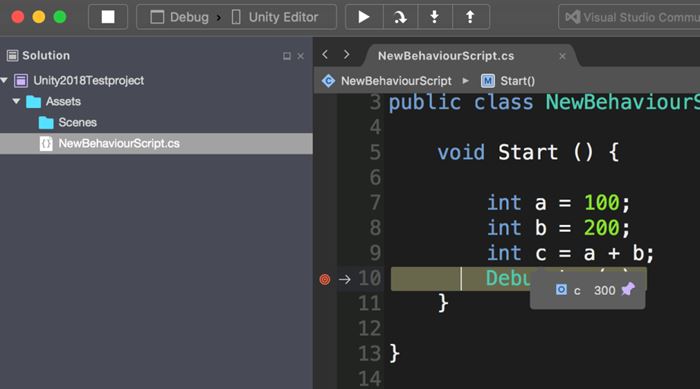This screenshot has width=700, height=389.
Task: Stop the debugging session
Action: click(108, 17)
